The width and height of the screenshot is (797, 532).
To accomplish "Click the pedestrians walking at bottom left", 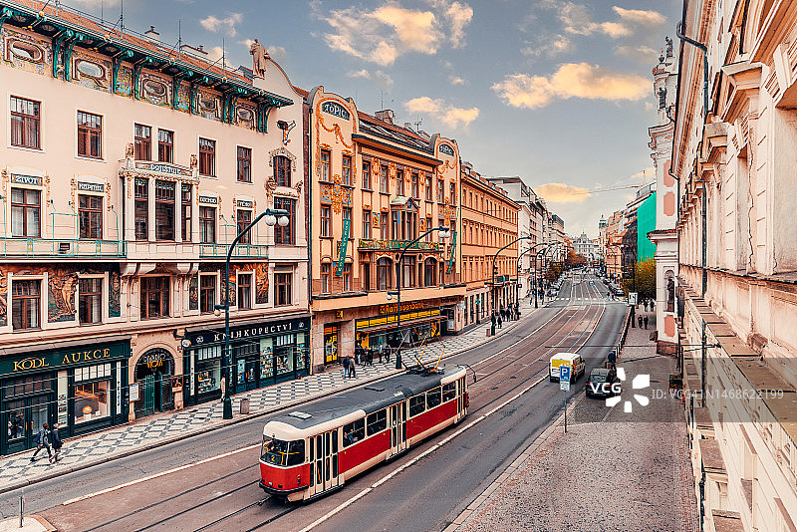I will pos(46,441).
